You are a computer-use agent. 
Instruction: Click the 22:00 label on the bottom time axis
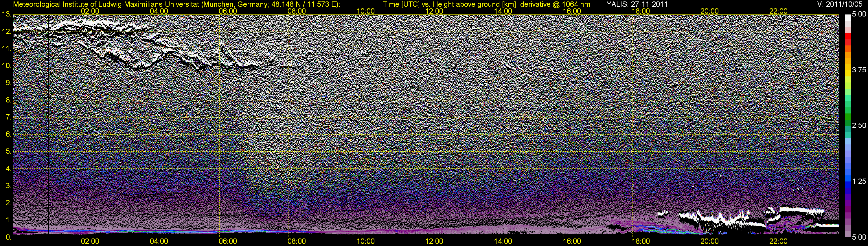(x=778, y=241)
